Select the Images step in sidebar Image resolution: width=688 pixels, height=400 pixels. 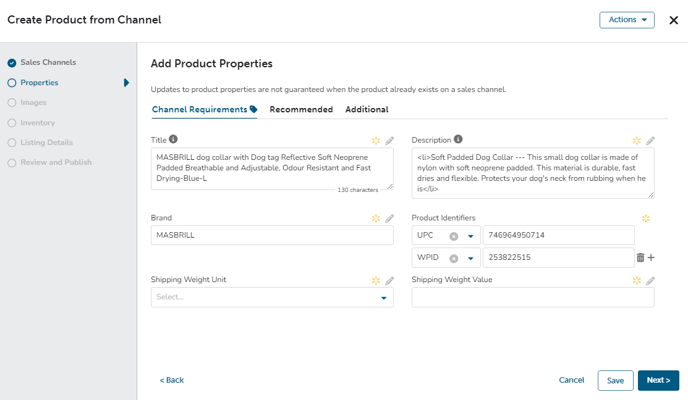point(33,102)
